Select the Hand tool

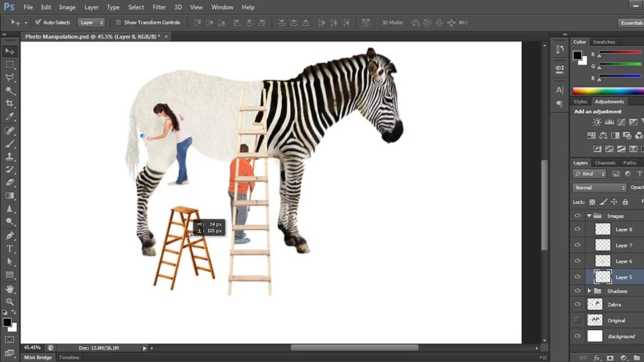pyautogui.click(x=10, y=289)
